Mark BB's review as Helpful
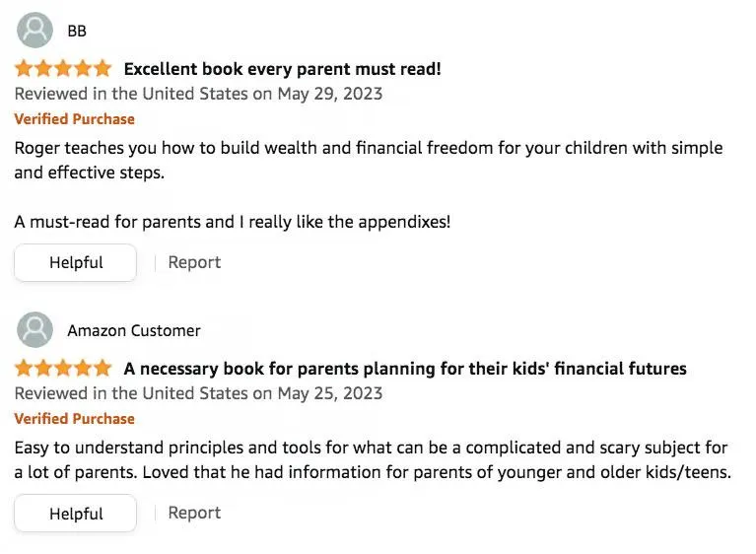Screen dimensions: 756x554 (x=76, y=263)
